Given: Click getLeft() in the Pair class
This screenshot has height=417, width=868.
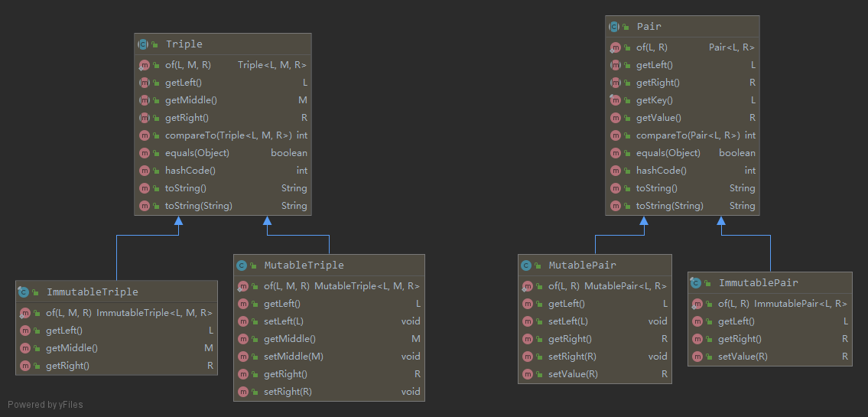Looking at the screenshot, I should [655, 65].
